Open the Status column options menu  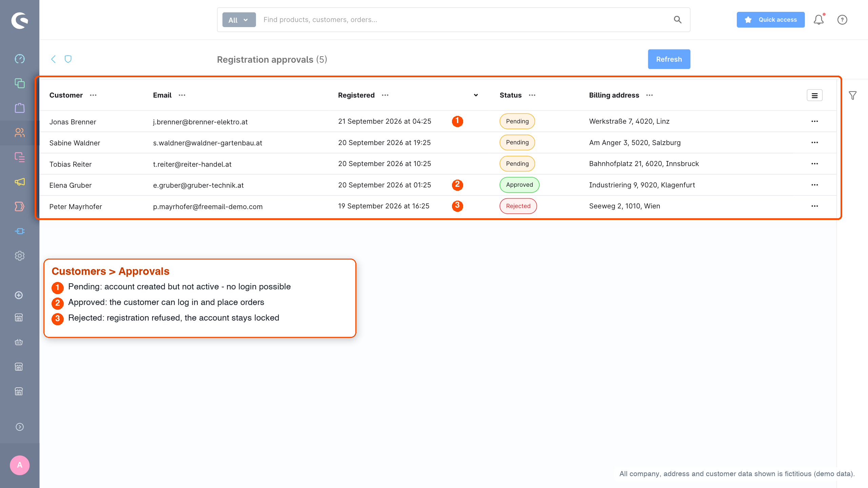pyautogui.click(x=532, y=95)
